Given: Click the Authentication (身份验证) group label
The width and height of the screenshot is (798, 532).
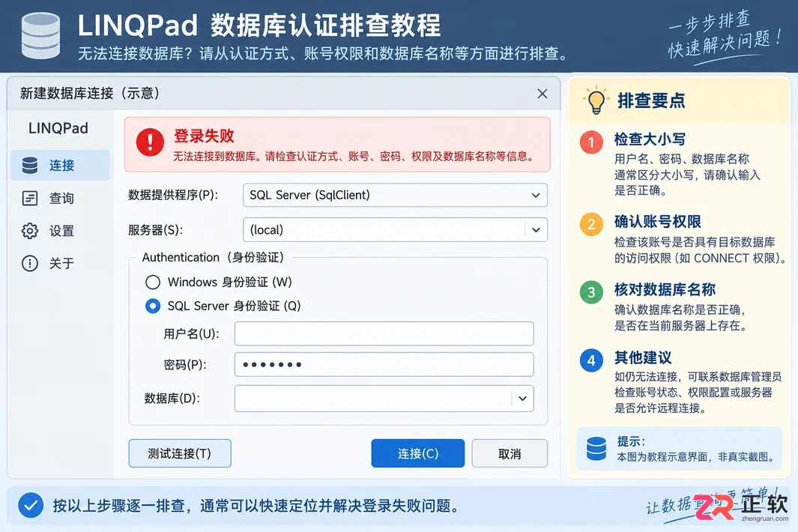Looking at the screenshot, I should 213,257.
